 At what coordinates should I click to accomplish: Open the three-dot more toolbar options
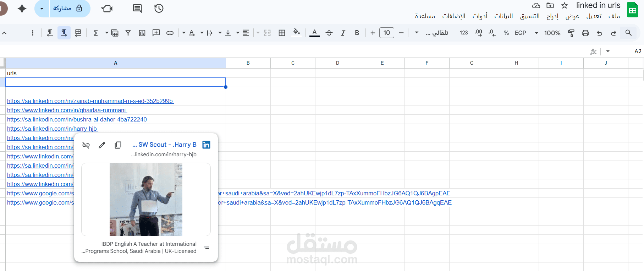coord(33,33)
